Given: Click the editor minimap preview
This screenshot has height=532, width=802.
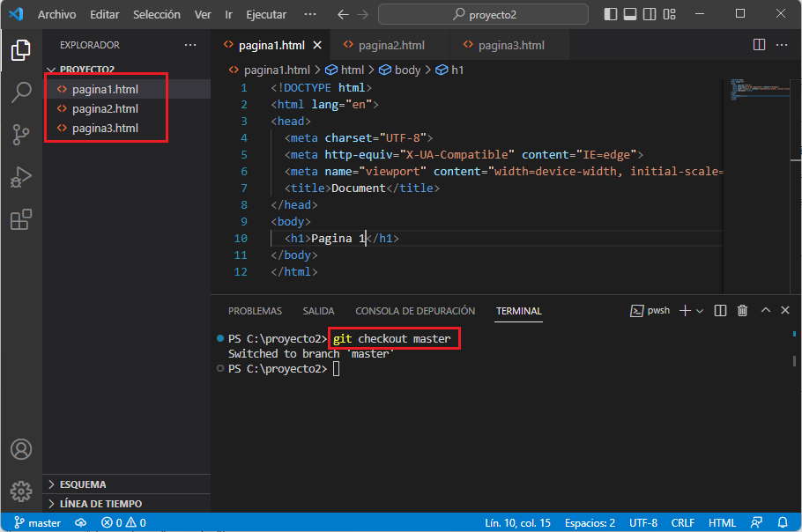Looking at the screenshot, I should click(x=759, y=90).
